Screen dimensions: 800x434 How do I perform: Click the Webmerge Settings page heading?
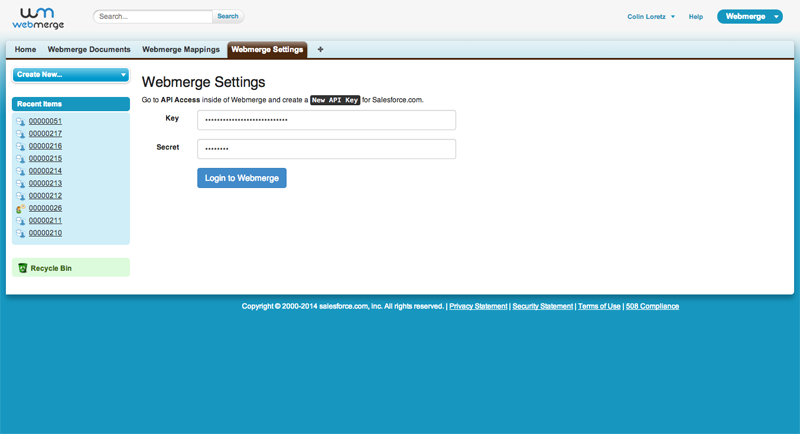click(204, 82)
